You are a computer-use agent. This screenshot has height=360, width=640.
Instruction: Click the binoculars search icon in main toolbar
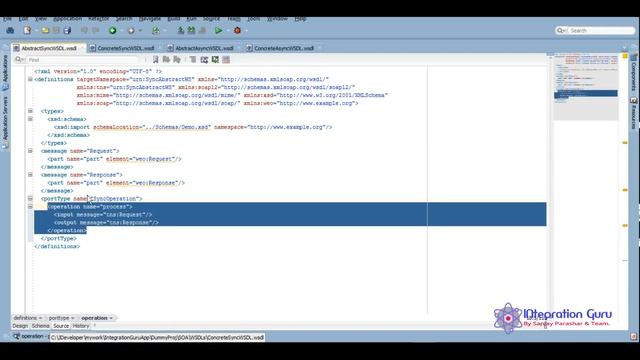coord(11,31)
